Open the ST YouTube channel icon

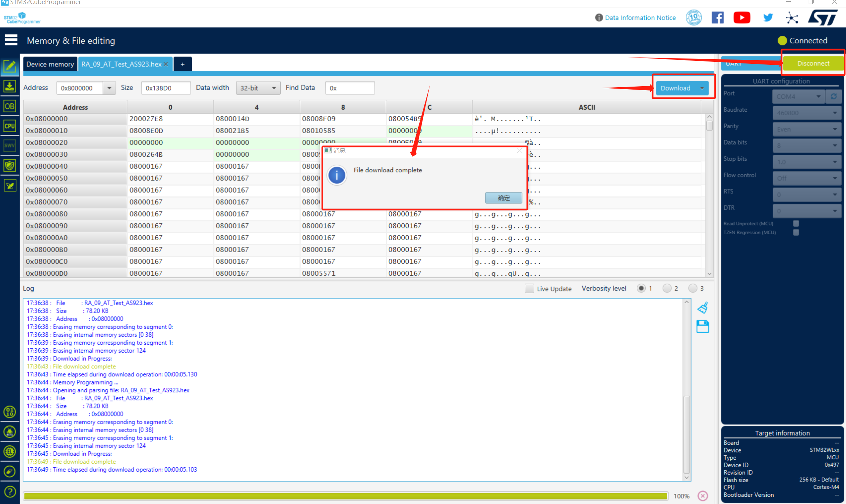point(742,18)
